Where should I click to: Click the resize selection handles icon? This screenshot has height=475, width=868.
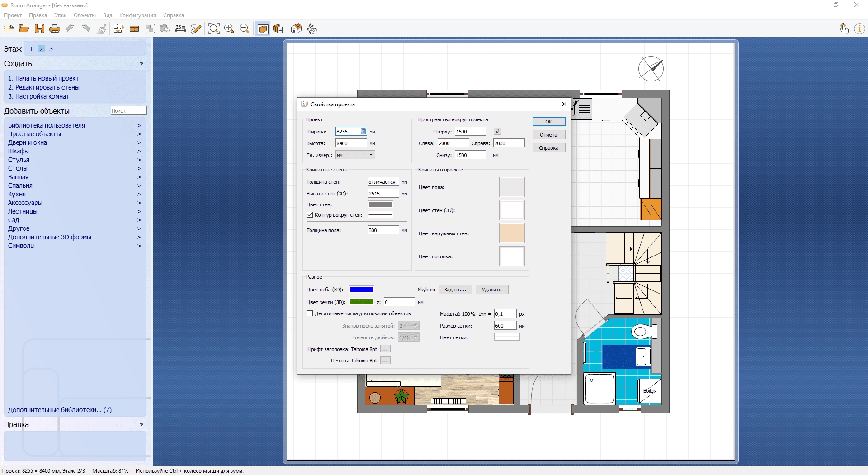point(150,29)
